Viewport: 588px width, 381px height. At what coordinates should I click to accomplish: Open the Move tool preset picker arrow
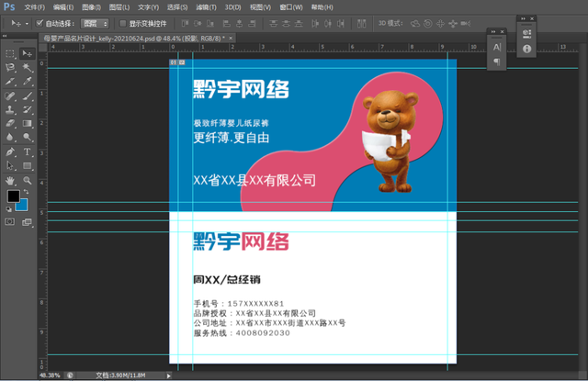coord(27,24)
